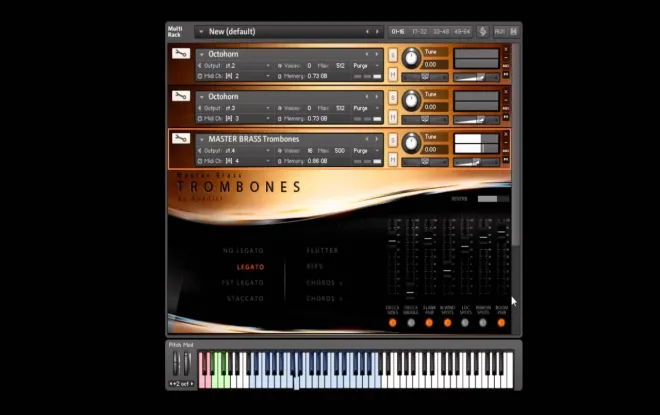Mute the Octohorn st.2 instrument

pyautogui.click(x=392, y=74)
